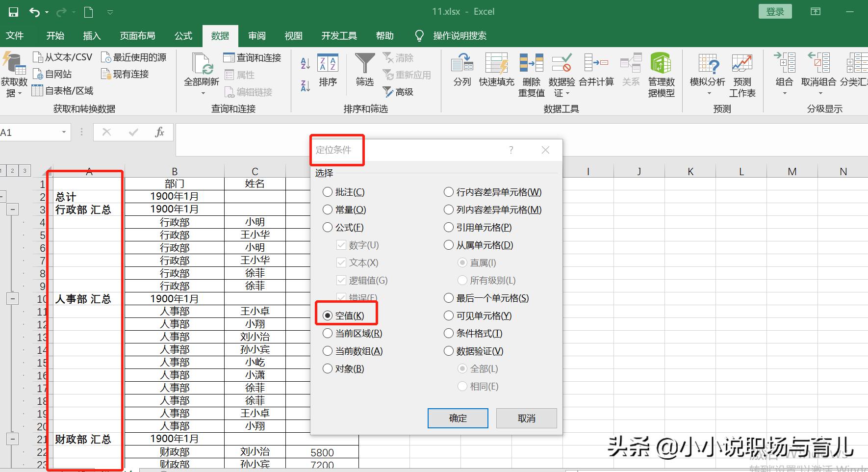Select the 可见单元格(Y) radio button
This screenshot has width=868, height=472.
point(448,315)
